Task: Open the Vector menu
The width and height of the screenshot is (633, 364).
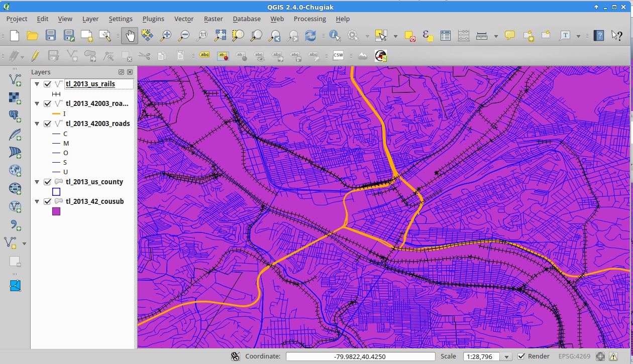Action: click(x=183, y=19)
